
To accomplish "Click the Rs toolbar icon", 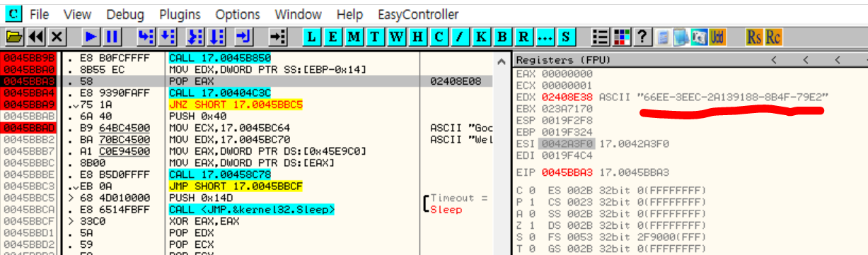I will (x=754, y=36).
